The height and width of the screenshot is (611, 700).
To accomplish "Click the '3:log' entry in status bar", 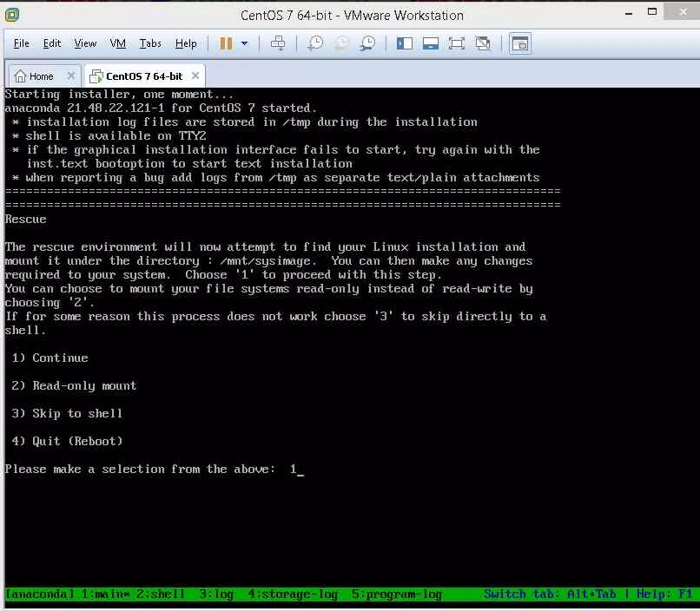I will tap(216, 594).
